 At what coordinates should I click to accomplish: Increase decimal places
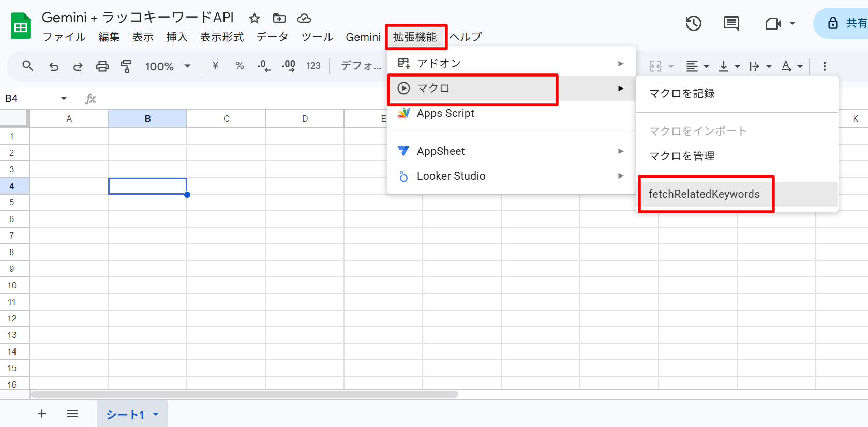(x=289, y=66)
